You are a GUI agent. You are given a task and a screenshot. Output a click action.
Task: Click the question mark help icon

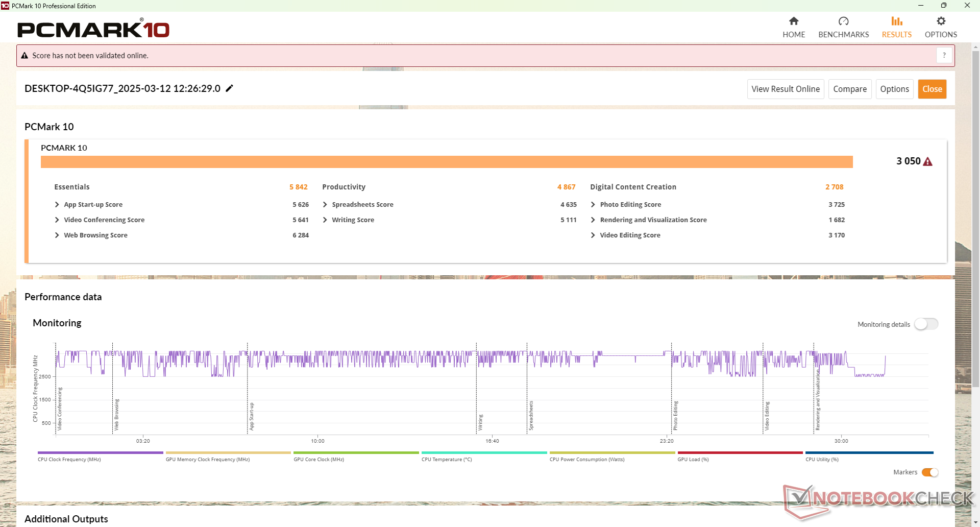tap(944, 55)
